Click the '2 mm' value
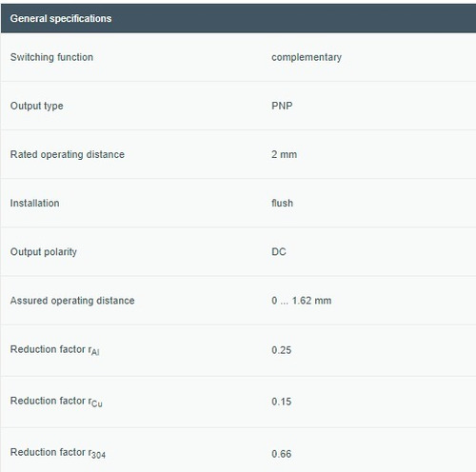The height and width of the screenshot is (472, 476). click(x=284, y=154)
